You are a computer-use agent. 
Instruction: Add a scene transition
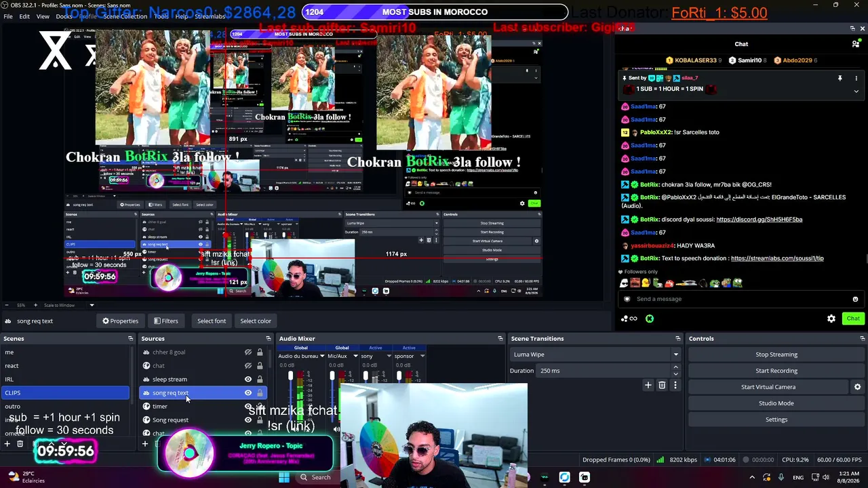click(648, 385)
